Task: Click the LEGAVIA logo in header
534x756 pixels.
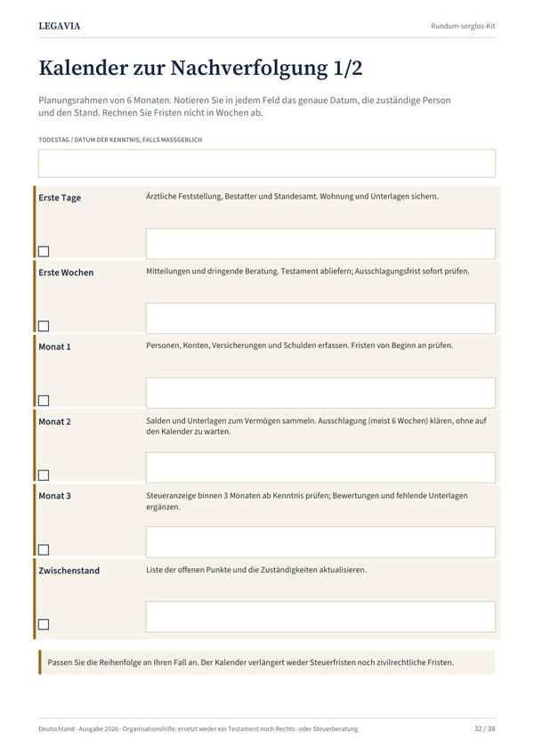Action: click(x=60, y=26)
